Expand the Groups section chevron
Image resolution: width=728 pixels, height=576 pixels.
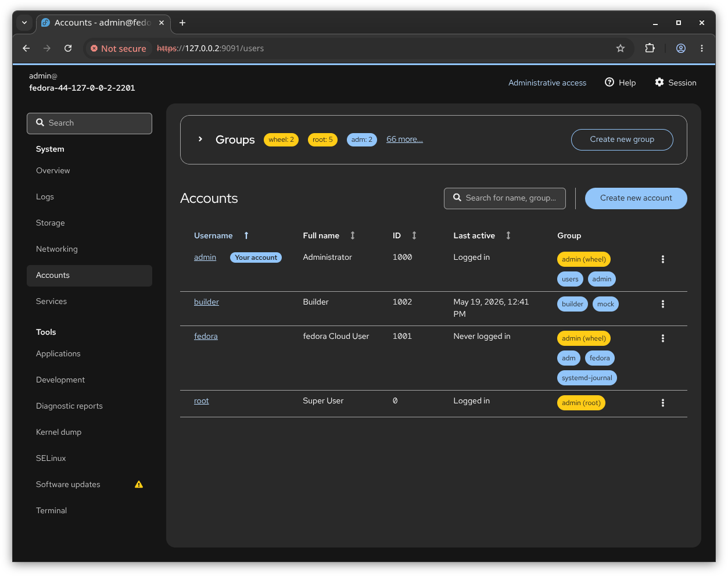[200, 139]
